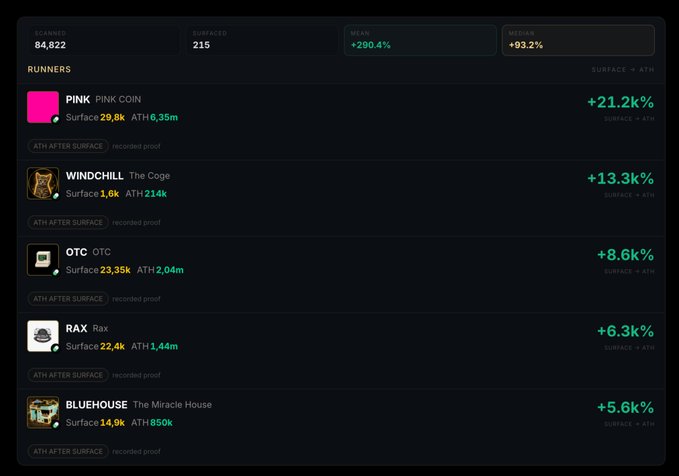Screen dimensions: 679x476
Task: Click The Coge token name
Action: coord(149,176)
